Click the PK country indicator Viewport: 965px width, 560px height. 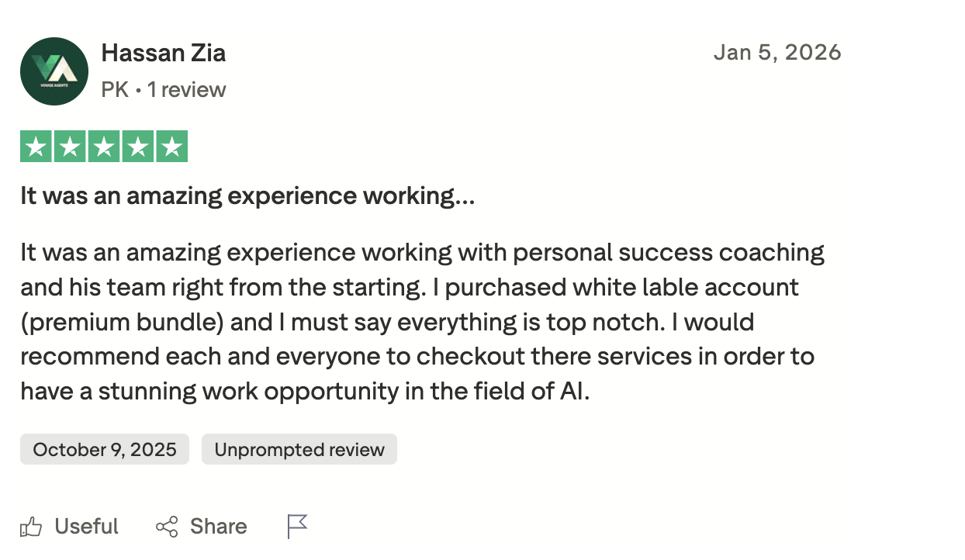113,89
